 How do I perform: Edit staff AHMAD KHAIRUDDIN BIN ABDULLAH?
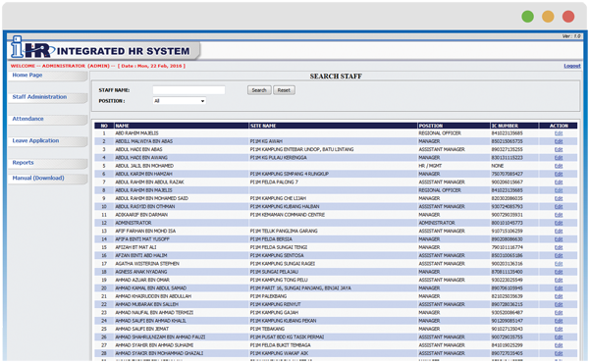[559, 296]
